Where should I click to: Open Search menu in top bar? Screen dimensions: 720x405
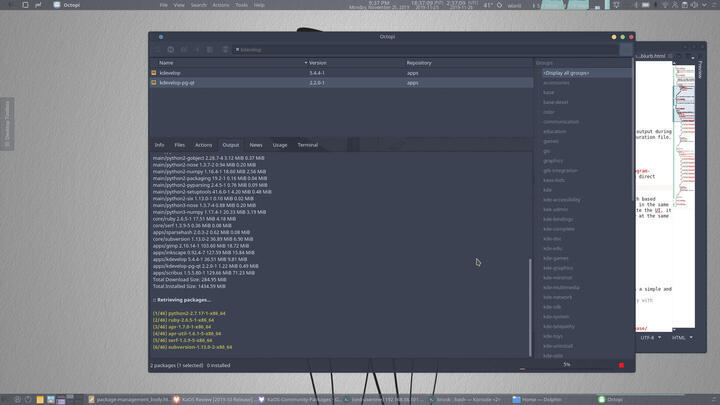click(x=198, y=5)
